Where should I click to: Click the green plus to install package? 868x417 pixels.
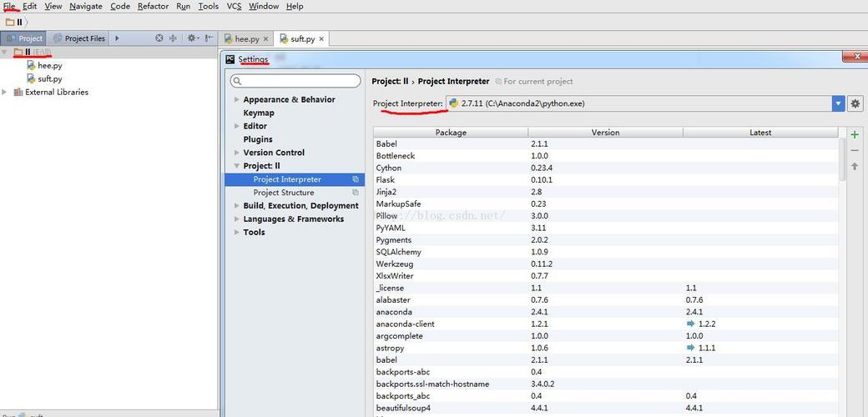click(x=855, y=134)
